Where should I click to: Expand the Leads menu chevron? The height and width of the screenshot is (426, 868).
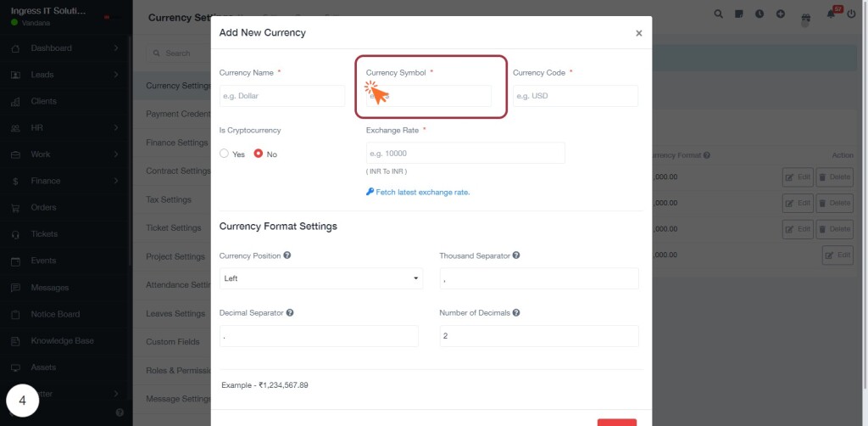[115, 74]
